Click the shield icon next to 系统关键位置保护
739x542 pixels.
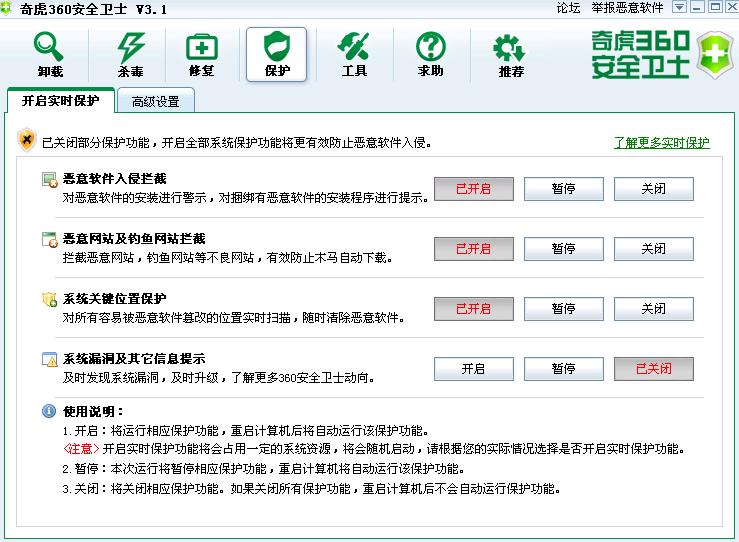(x=49, y=299)
